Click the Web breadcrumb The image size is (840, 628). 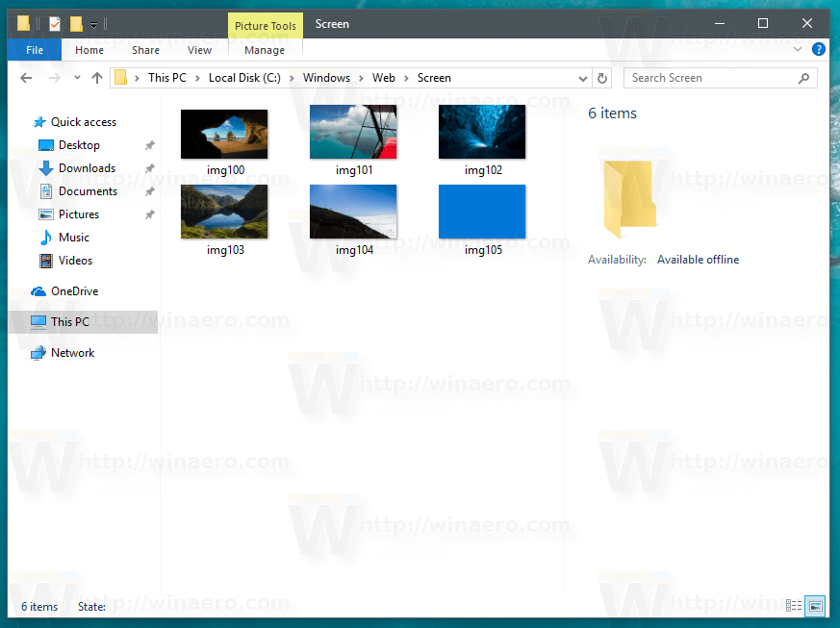384,78
